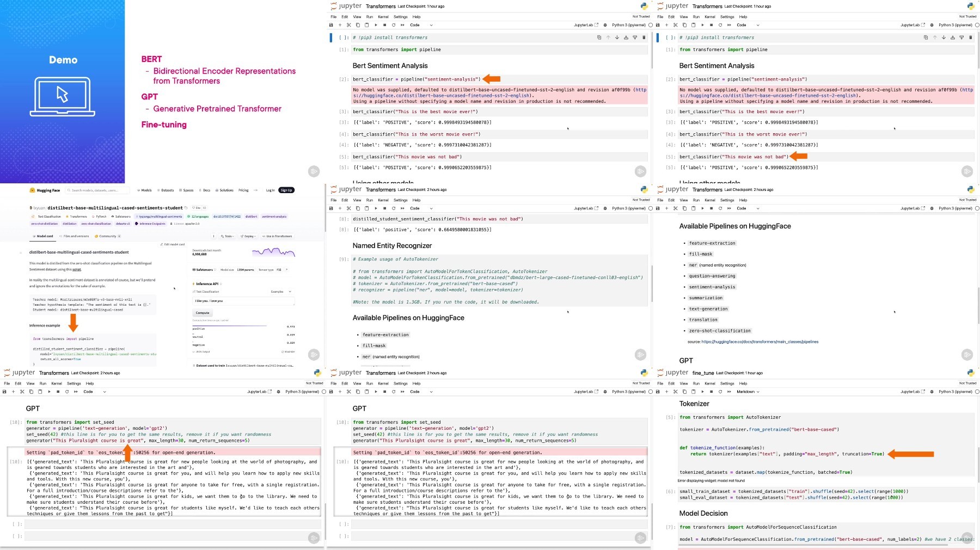Click the Hugging Face logo on the model page
980x550 pixels.
(45, 190)
